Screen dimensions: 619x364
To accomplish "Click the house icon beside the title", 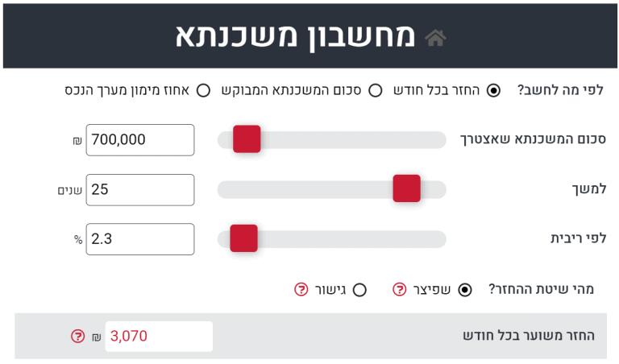I will (435, 38).
